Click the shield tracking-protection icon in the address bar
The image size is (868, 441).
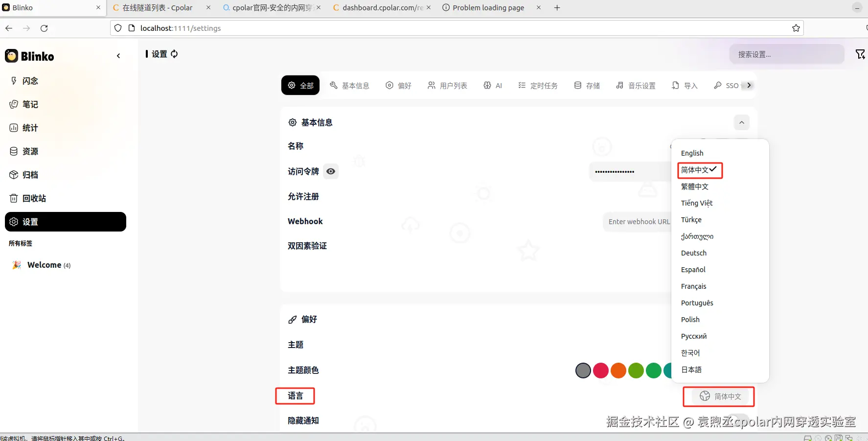pos(118,28)
